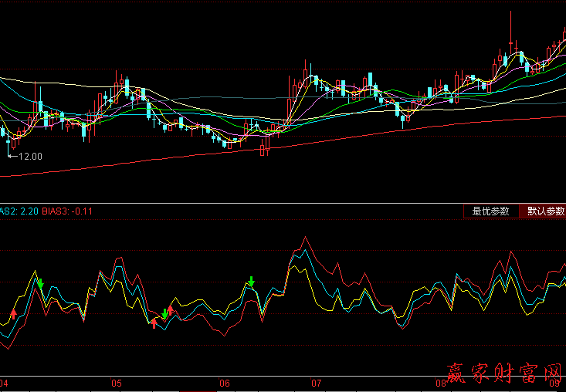
Task: Click the leftmost red up arrow signal
Action: [x=13, y=313]
